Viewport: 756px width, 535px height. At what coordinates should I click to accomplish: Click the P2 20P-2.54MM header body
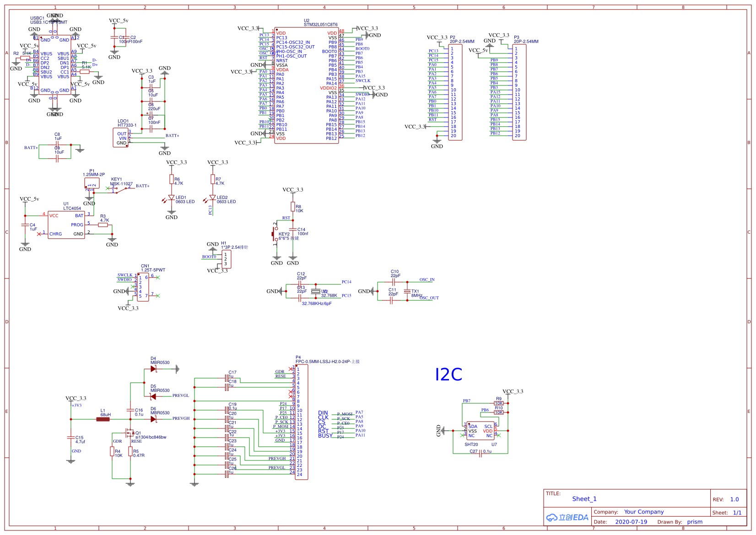click(455, 92)
